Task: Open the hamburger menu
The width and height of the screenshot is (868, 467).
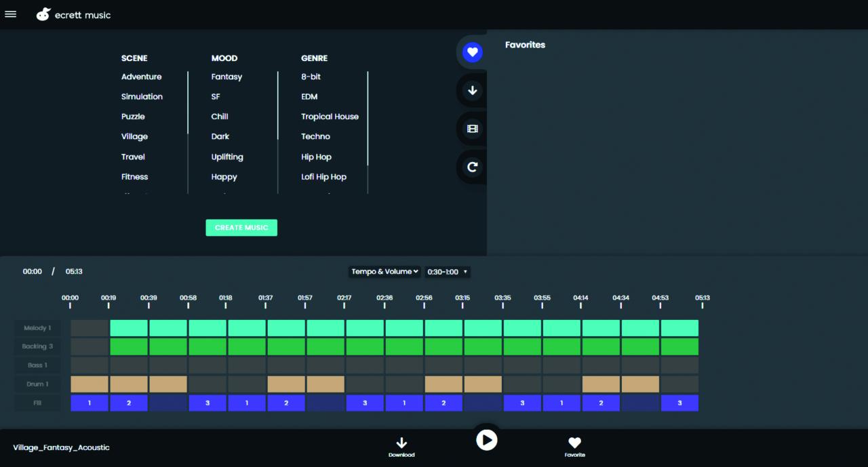Action: coord(10,14)
